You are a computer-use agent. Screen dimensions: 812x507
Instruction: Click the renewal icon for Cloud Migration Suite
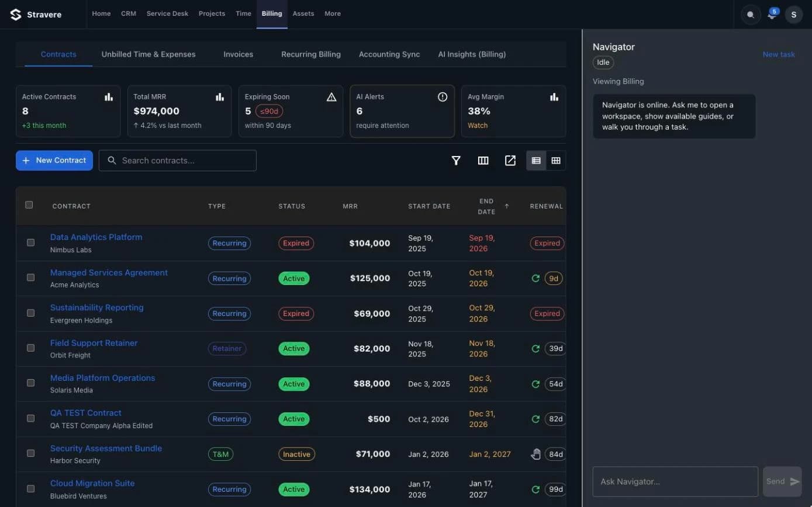pyautogui.click(x=535, y=489)
